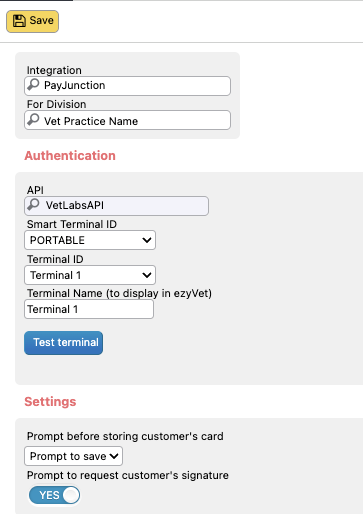Click the Smart Terminal ID label

click(72, 224)
